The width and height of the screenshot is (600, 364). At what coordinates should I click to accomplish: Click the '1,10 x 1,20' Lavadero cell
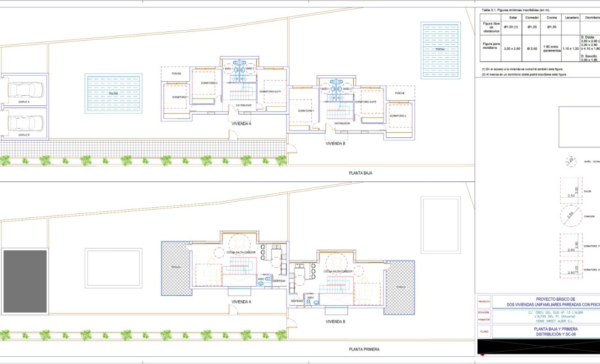point(570,49)
